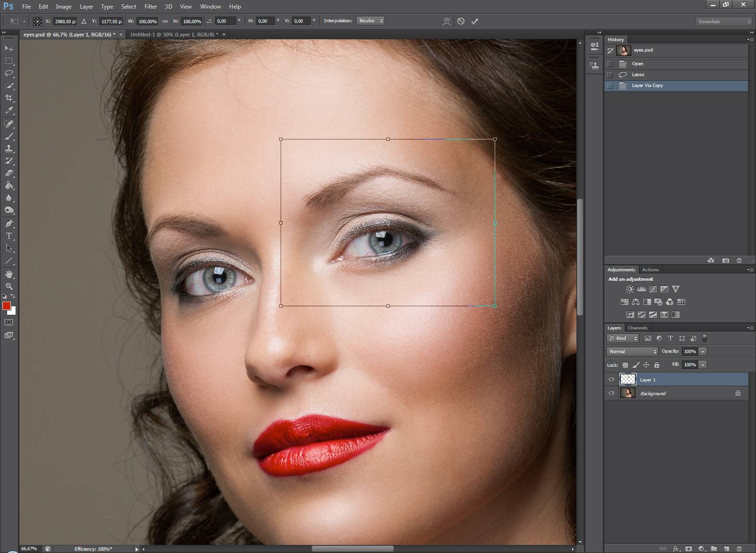
Task: Select the Zoom tool
Action: tap(9, 286)
